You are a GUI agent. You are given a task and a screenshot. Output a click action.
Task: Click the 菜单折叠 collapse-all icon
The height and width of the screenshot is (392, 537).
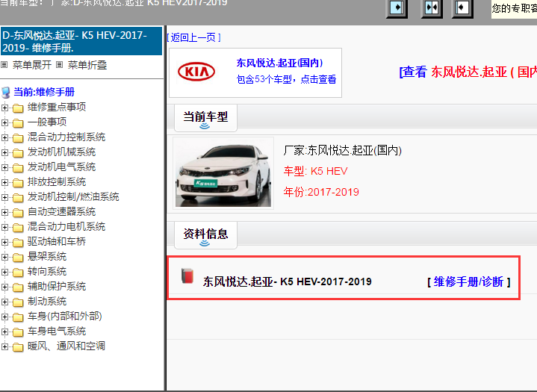pyautogui.click(x=59, y=64)
